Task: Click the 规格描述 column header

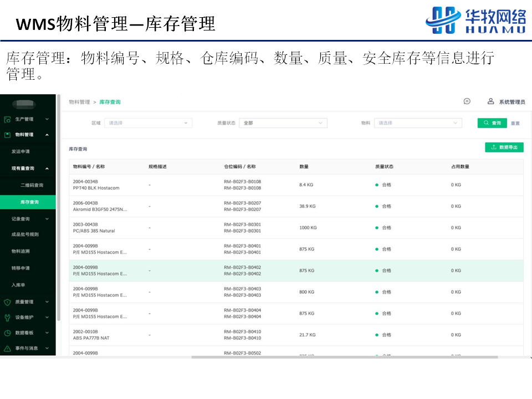Action: 157,167
